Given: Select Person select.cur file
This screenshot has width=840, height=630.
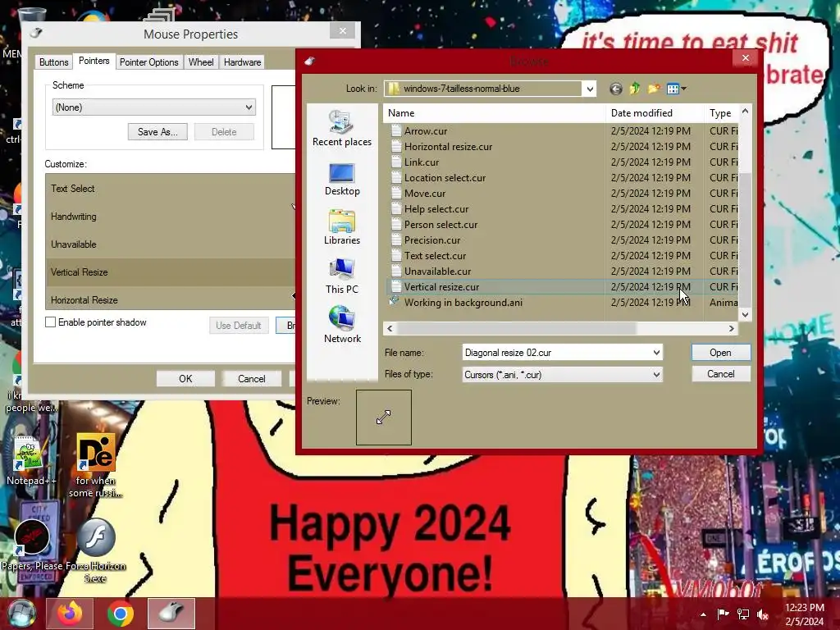Looking at the screenshot, I should [x=562, y=224].
